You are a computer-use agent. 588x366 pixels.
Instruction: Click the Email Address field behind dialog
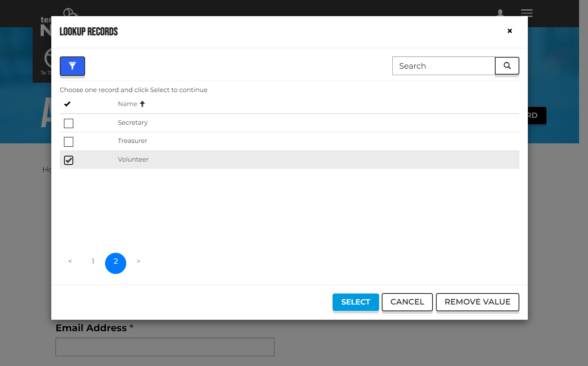coord(165,347)
